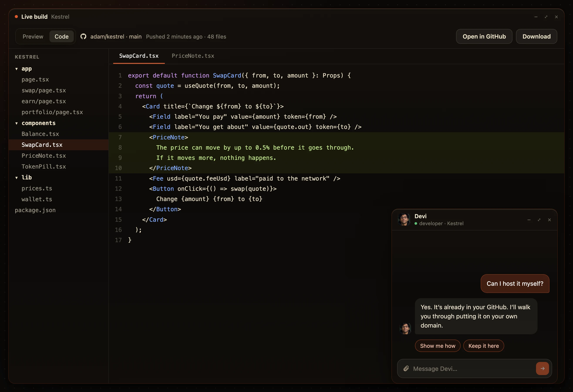Open swap/page.tsx in the file tree
This screenshot has height=392, width=573.
tap(59, 90)
